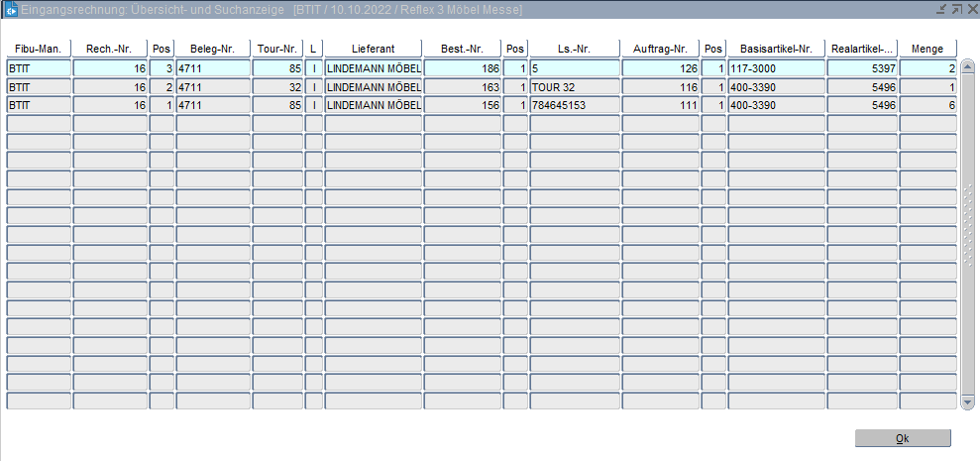Select the Tour-Nr. column header
980x461 pixels.
click(x=277, y=49)
